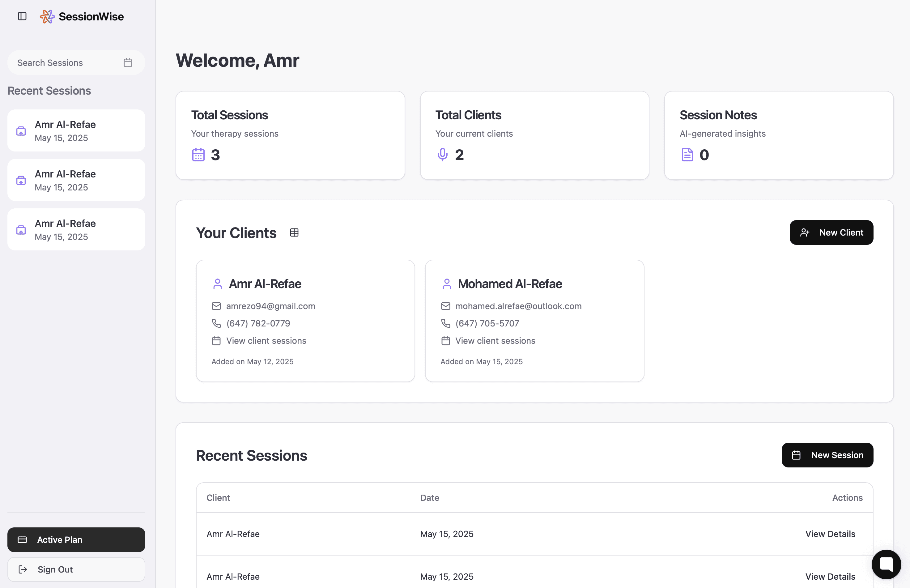Image resolution: width=910 pixels, height=588 pixels.
Task: Click "Added on May 12, 2025" text
Action: coord(252,362)
